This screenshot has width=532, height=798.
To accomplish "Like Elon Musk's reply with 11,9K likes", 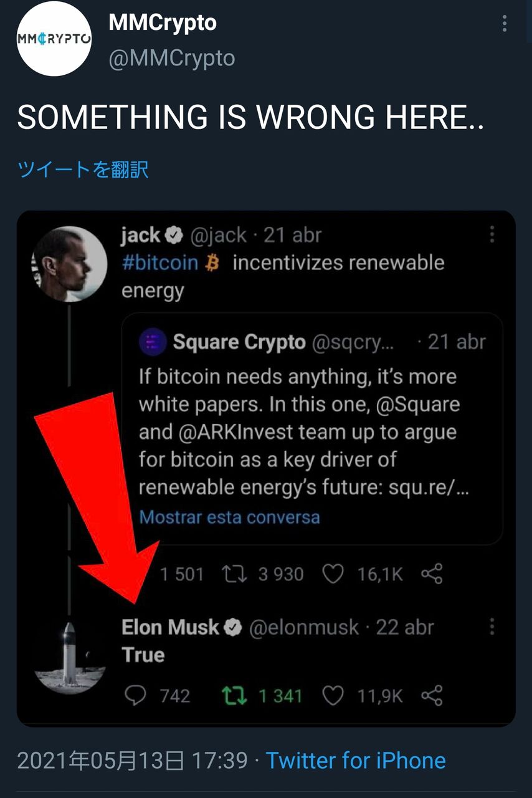I will coord(333,695).
